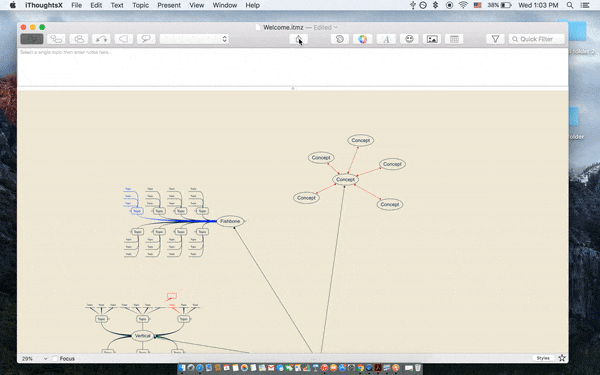Open the smiley icon picker
Viewport: 600px width, 375px height.
pyautogui.click(x=409, y=39)
